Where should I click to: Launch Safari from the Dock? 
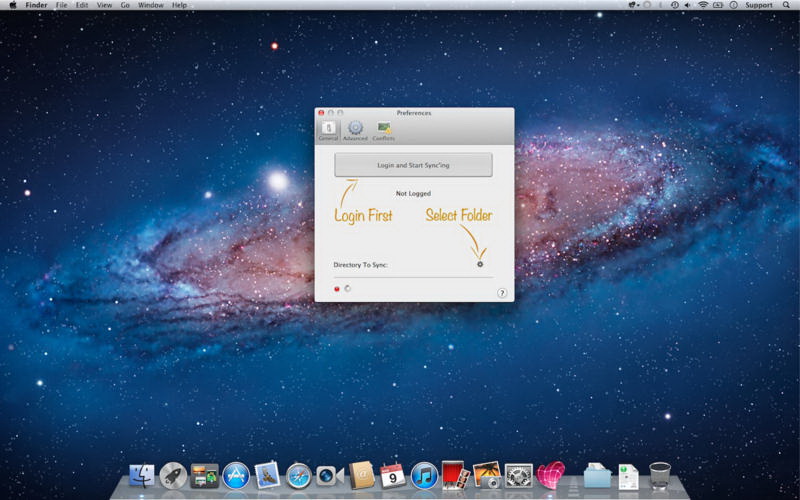click(x=298, y=476)
